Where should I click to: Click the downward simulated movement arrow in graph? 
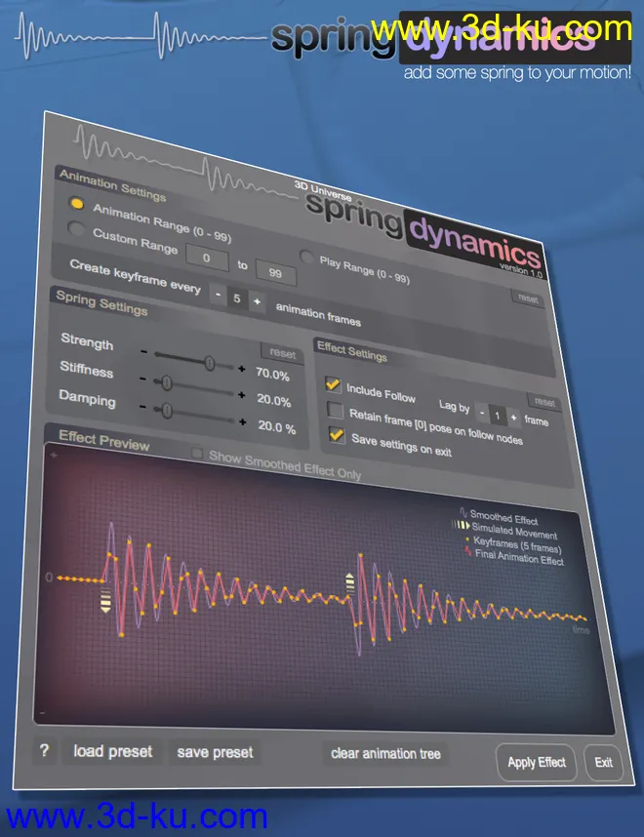[x=106, y=598]
